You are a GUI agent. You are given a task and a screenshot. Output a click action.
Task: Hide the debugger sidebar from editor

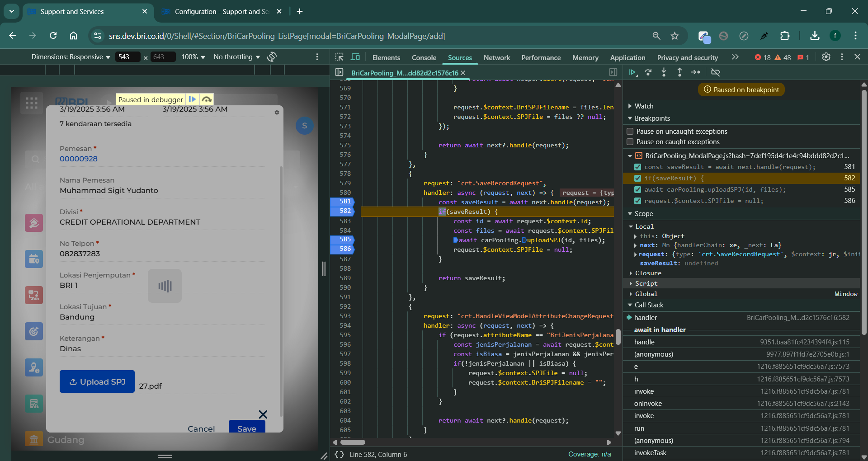pos(613,72)
